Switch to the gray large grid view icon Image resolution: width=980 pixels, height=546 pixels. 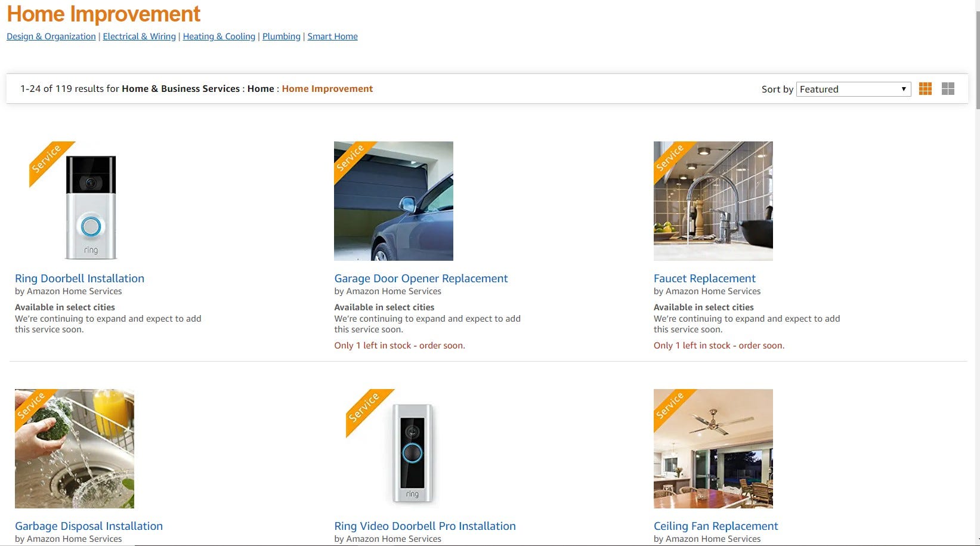point(948,89)
